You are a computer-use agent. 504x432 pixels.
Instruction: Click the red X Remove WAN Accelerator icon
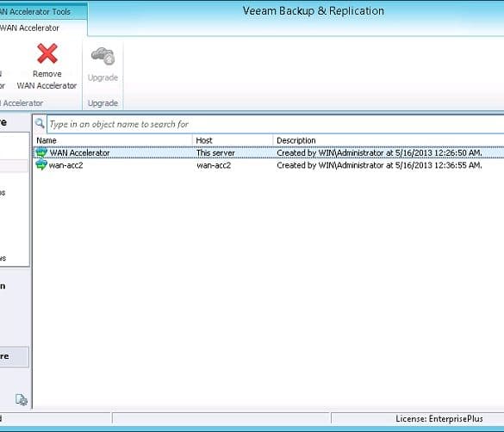coord(47,53)
